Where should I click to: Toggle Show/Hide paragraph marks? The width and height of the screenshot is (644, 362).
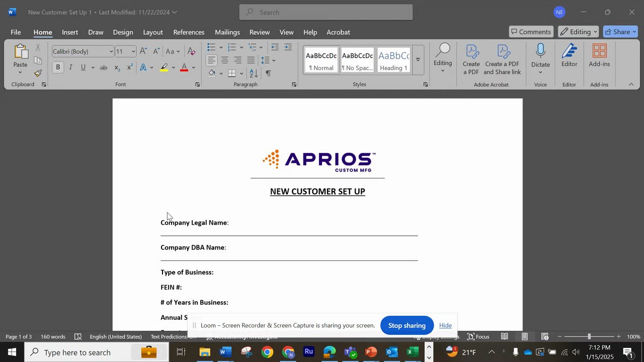click(x=268, y=73)
